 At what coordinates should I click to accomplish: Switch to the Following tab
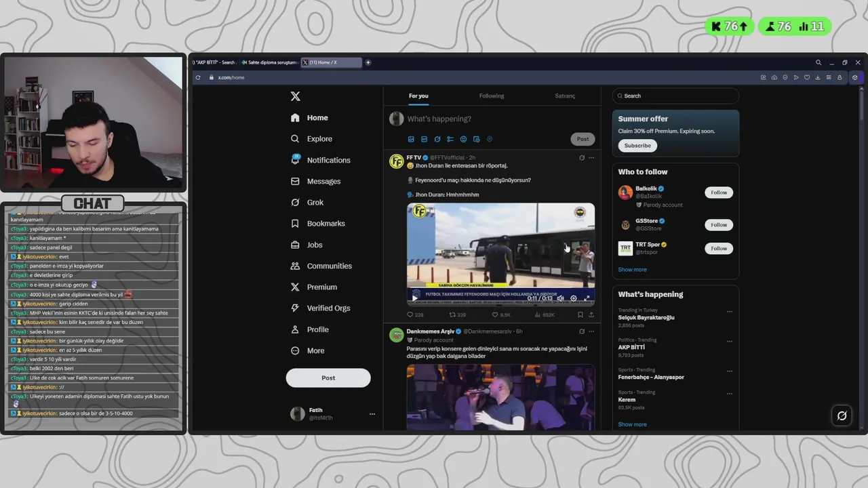(x=492, y=96)
